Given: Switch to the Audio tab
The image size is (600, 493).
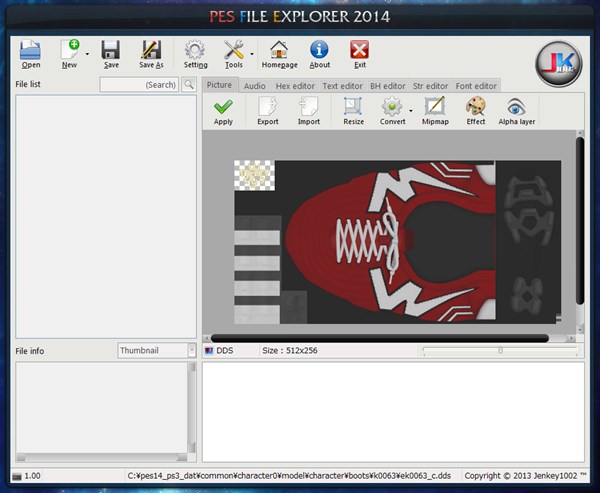Looking at the screenshot, I should [x=254, y=86].
